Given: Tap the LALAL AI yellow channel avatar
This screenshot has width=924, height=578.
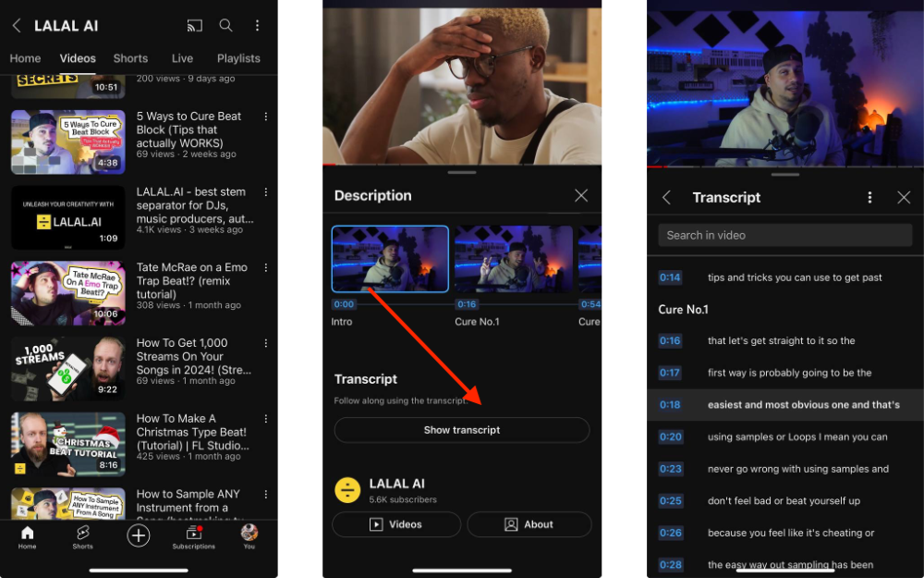Looking at the screenshot, I should [347, 490].
